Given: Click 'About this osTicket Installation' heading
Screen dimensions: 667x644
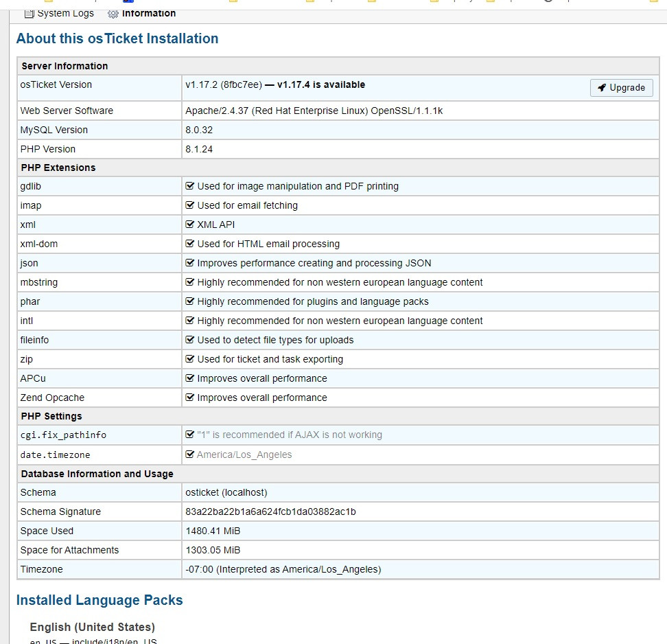Looking at the screenshot, I should pos(117,38).
